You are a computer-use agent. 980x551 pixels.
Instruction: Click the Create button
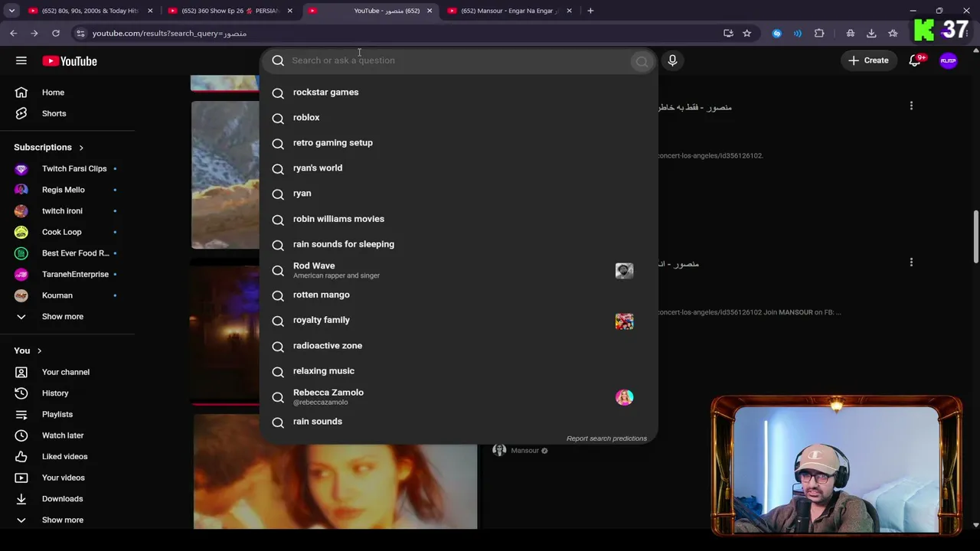[868, 60]
